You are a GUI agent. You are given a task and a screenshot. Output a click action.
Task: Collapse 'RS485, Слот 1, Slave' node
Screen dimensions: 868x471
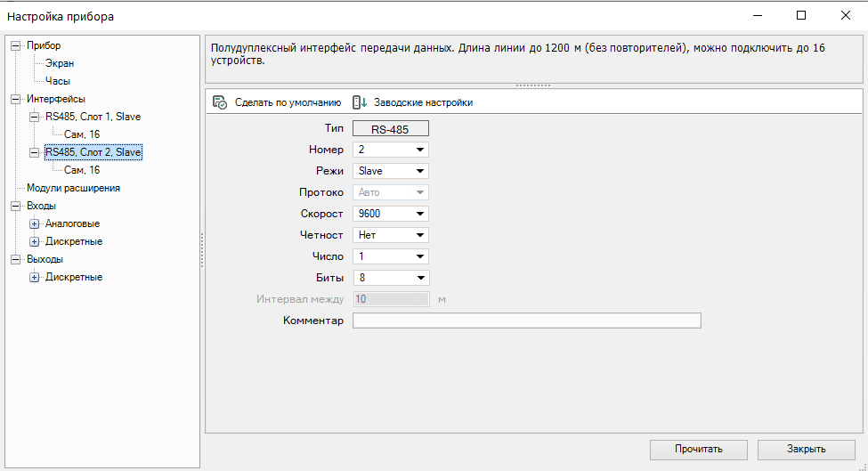(x=35, y=118)
